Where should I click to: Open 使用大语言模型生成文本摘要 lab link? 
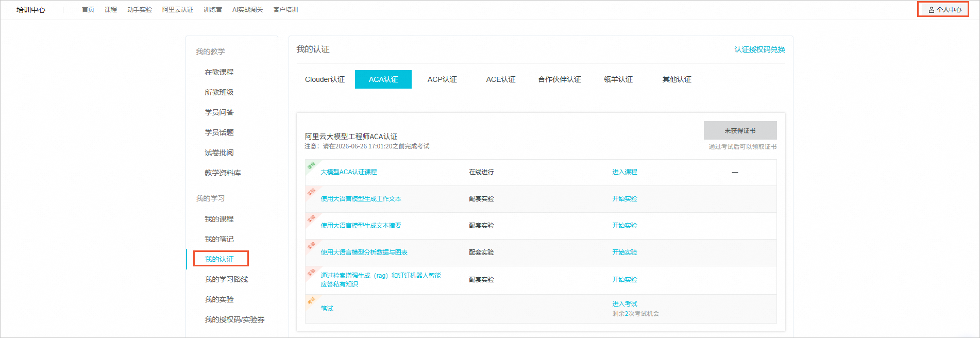[x=361, y=226]
